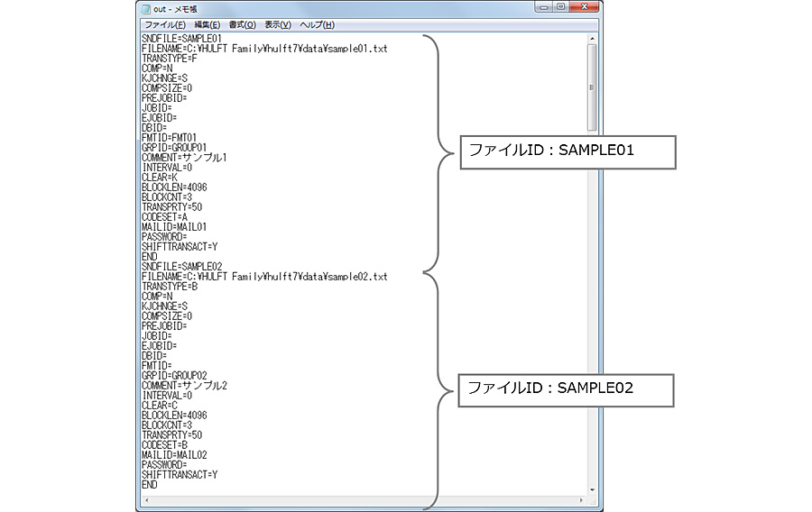The width and height of the screenshot is (812, 512).
Task: Open the ヘルプ(H) menu
Action: click(x=317, y=24)
